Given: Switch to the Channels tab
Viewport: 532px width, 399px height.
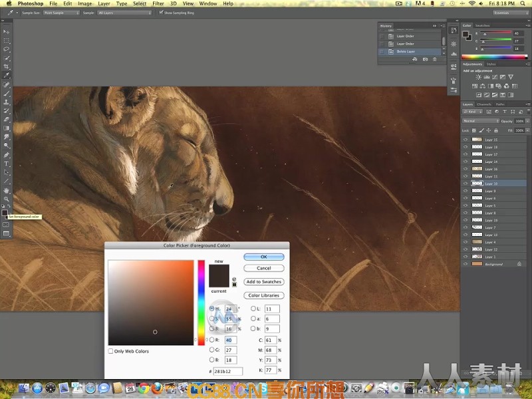Looking at the screenshot, I should (484, 104).
